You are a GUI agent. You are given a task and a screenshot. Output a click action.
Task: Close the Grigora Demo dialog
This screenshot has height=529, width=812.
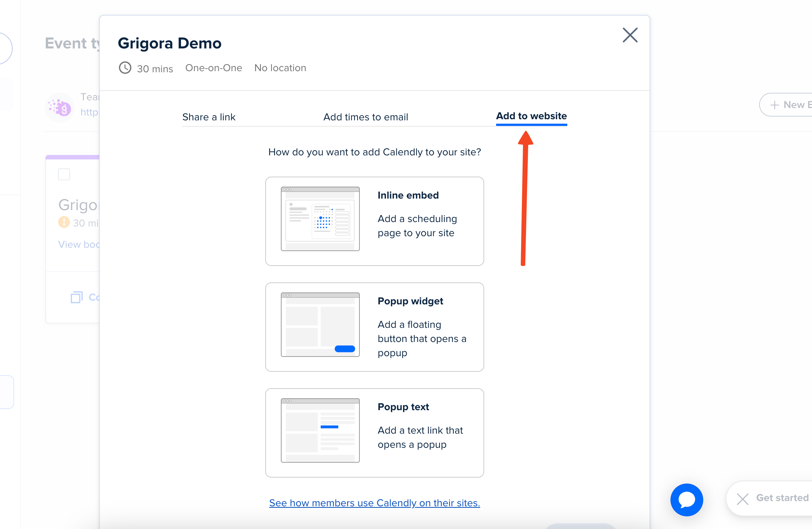point(630,35)
